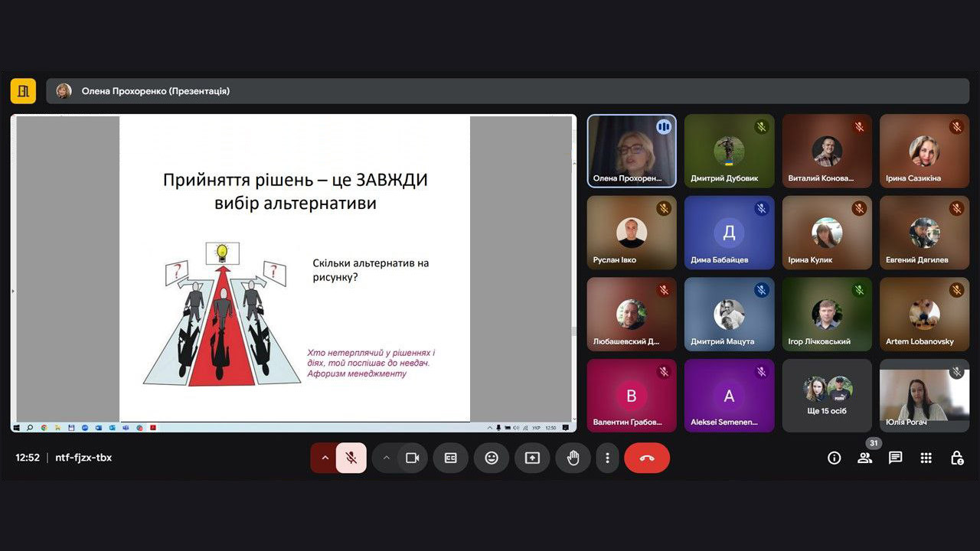The height and width of the screenshot is (551, 980).
Task: Open the chat messages panel
Action: [895, 458]
